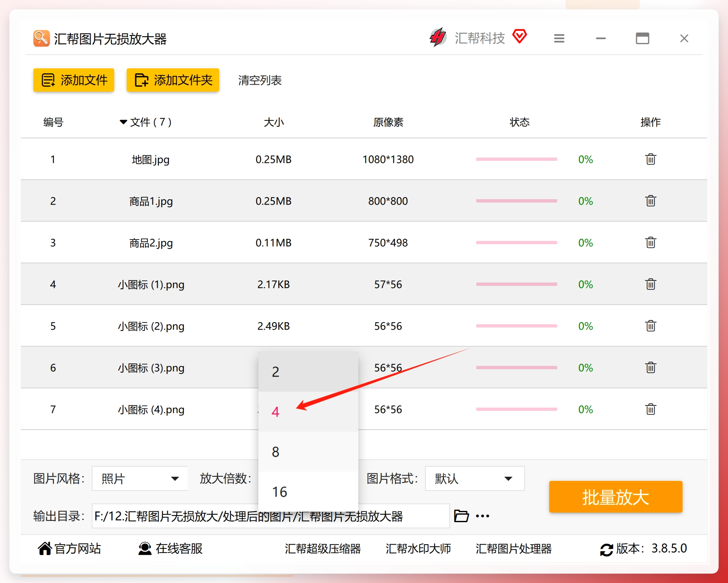Select magnification 4 in dropdown
The image size is (728, 583).
308,412
